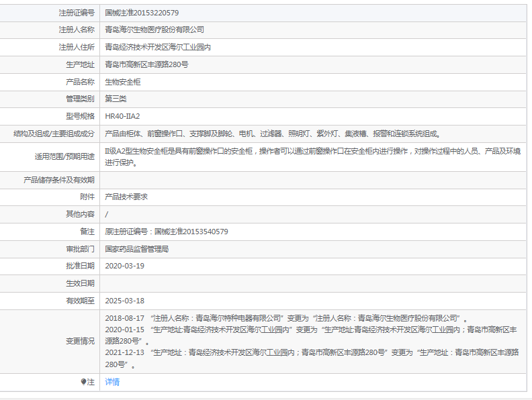Select registrant address 青岛经济技术开发区海尔工业园内

click(x=158, y=47)
